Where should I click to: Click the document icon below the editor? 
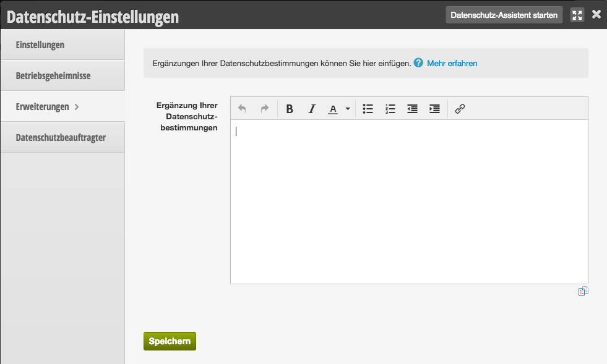click(583, 291)
